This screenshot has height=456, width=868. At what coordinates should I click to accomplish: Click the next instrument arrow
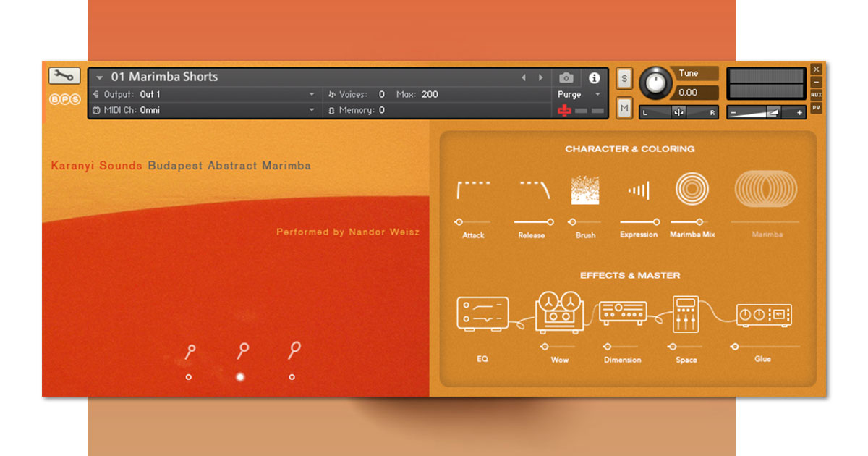click(540, 77)
